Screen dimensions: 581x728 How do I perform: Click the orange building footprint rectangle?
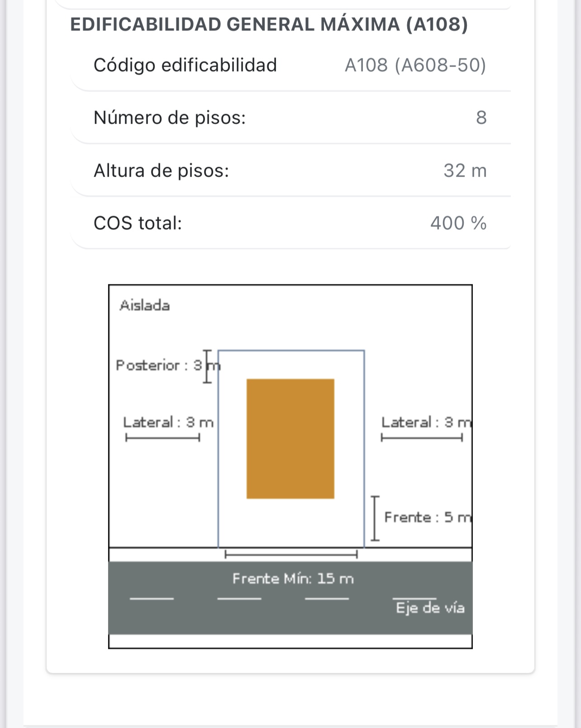(x=290, y=439)
